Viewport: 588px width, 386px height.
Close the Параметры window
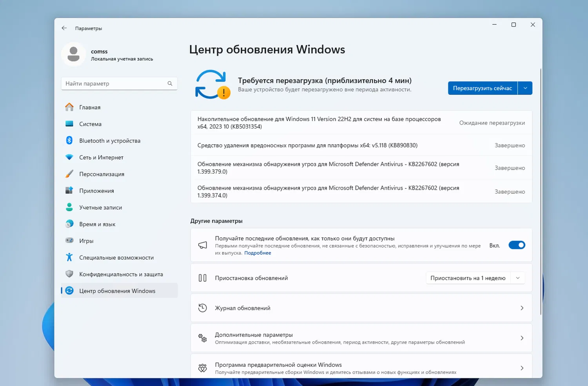click(x=533, y=25)
